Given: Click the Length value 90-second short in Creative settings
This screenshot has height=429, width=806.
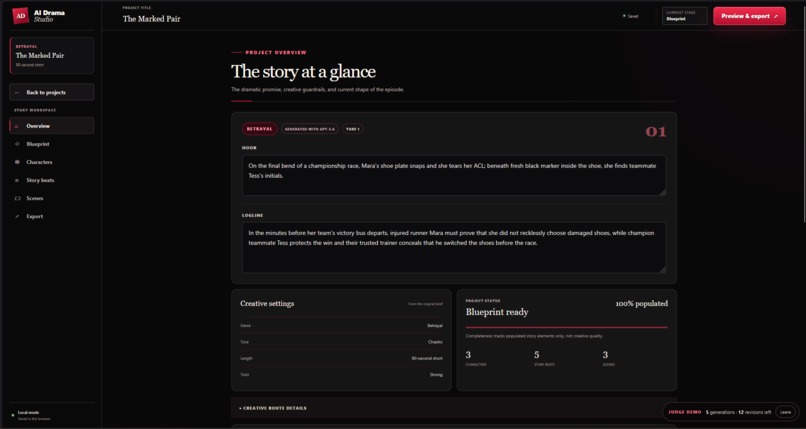Looking at the screenshot, I should (x=427, y=359).
